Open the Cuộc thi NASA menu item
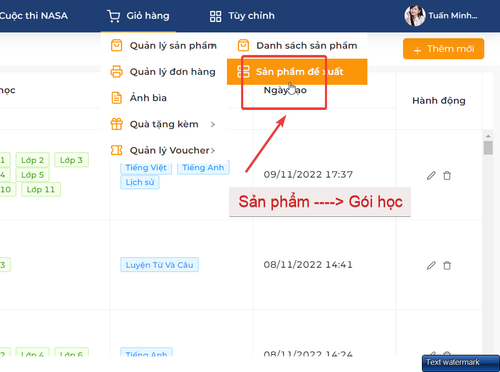 click(34, 16)
